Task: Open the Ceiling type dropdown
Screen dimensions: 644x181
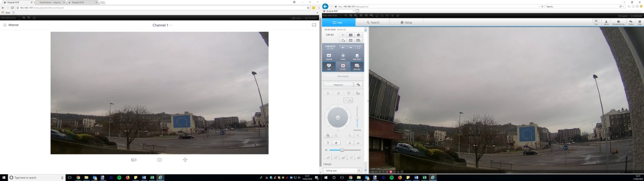Action: click(x=343, y=171)
